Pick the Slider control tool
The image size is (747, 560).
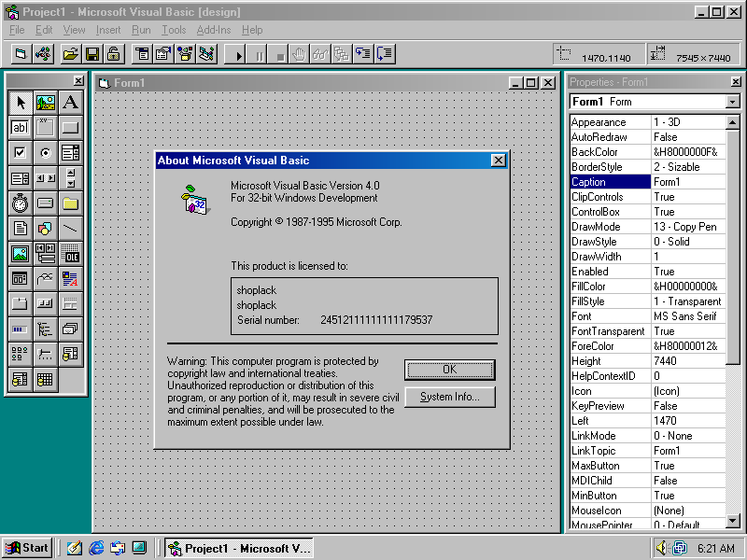pyautogui.click(x=45, y=355)
